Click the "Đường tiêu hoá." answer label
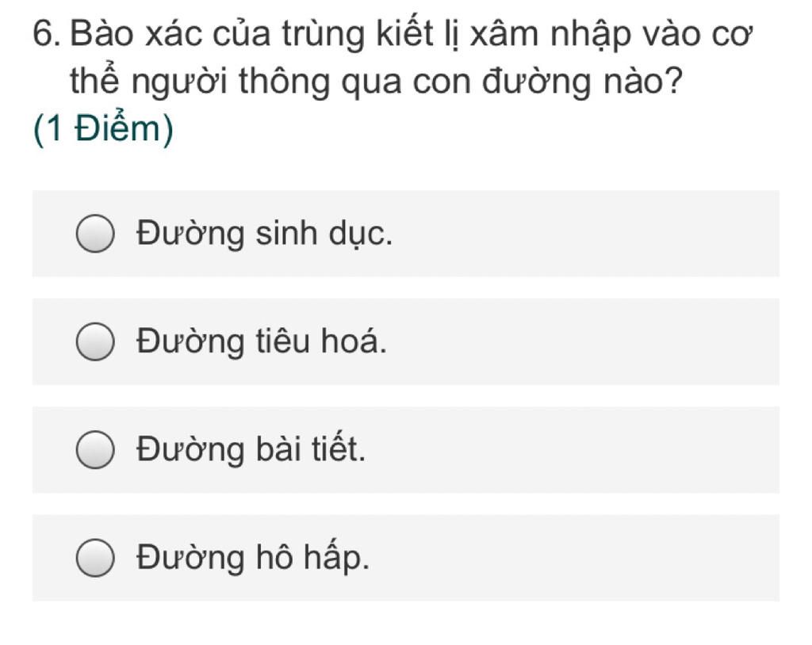 (262, 342)
